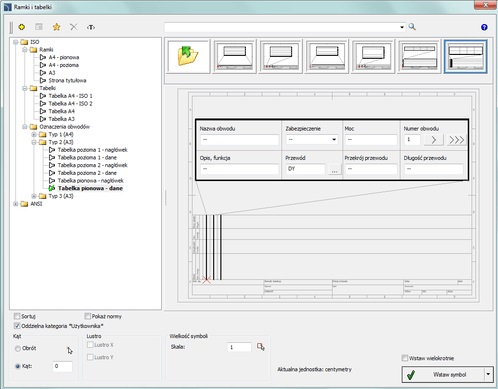Image resolution: width=498 pixels, height=389 pixels.
Task: Click the Wstaw symbol button
Action: click(x=443, y=374)
